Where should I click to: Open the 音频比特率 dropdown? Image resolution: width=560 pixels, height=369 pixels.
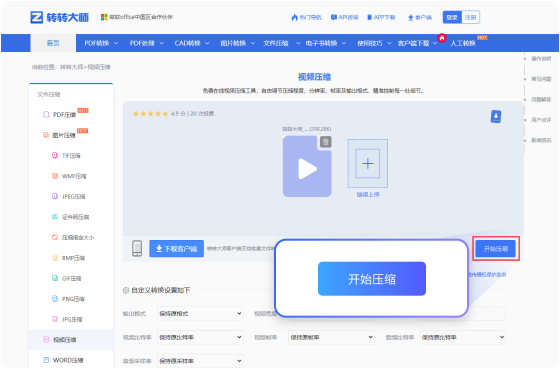(x=463, y=337)
